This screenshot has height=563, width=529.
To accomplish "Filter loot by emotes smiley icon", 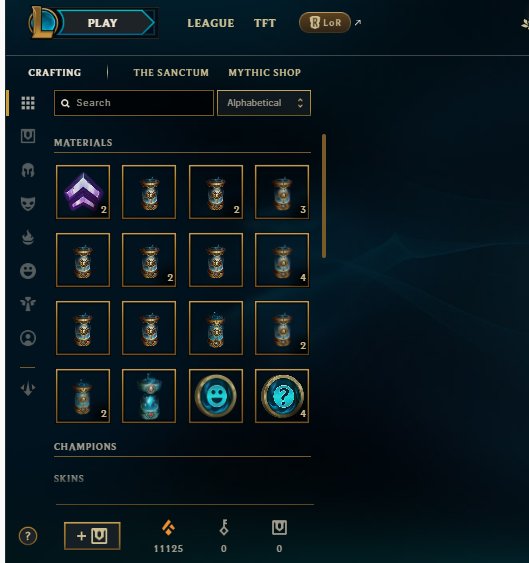I will coord(28,271).
